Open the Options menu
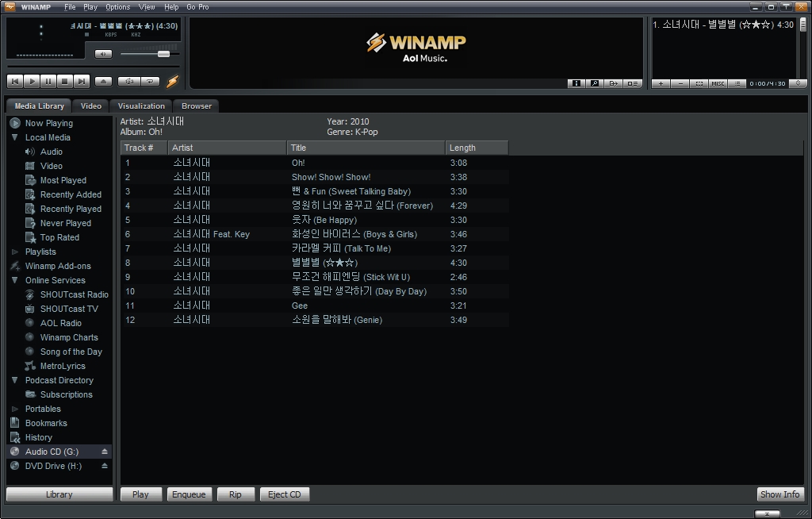The image size is (812, 519). 117,6
